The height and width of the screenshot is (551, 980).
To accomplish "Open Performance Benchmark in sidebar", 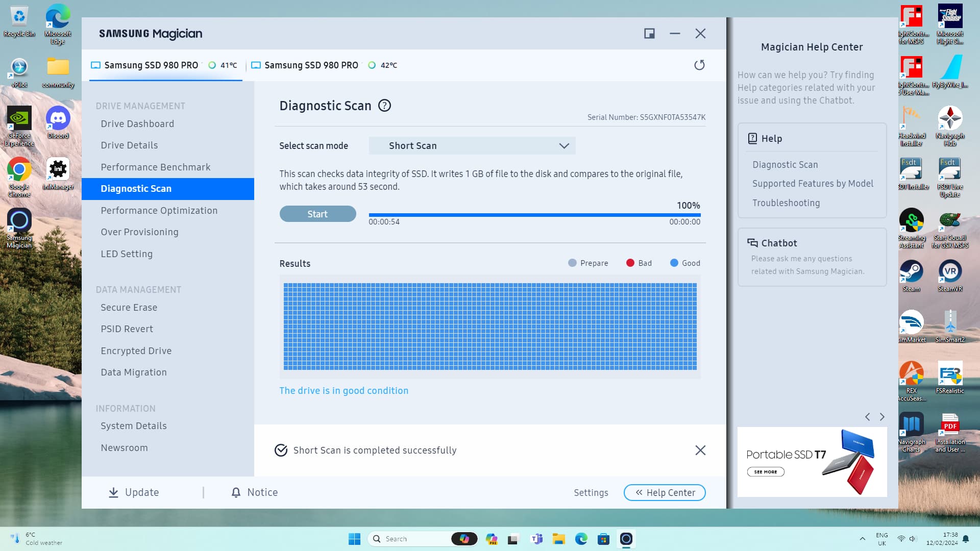I will pyautogui.click(x=155, y=167).
